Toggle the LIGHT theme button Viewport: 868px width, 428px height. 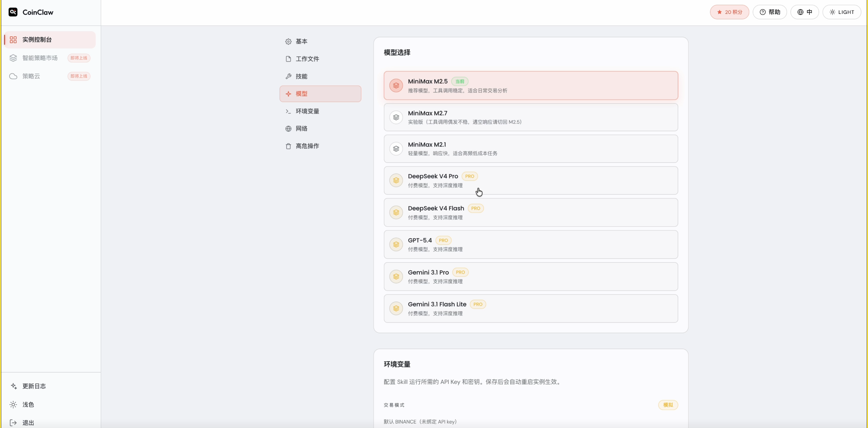(x=842, y=12)
